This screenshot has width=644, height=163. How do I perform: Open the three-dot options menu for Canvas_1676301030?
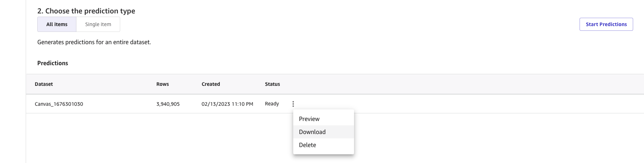tap(293, 104)
